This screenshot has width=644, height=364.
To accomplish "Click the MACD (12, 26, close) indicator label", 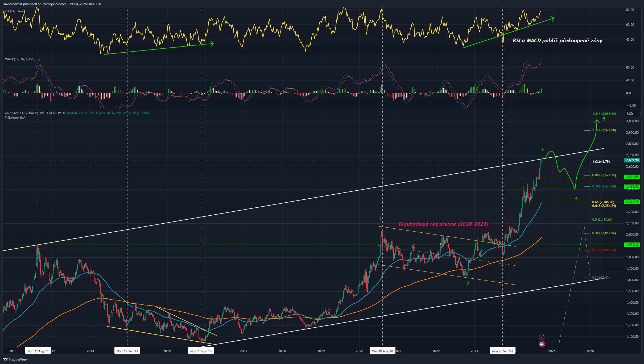I will coord(19,59).
